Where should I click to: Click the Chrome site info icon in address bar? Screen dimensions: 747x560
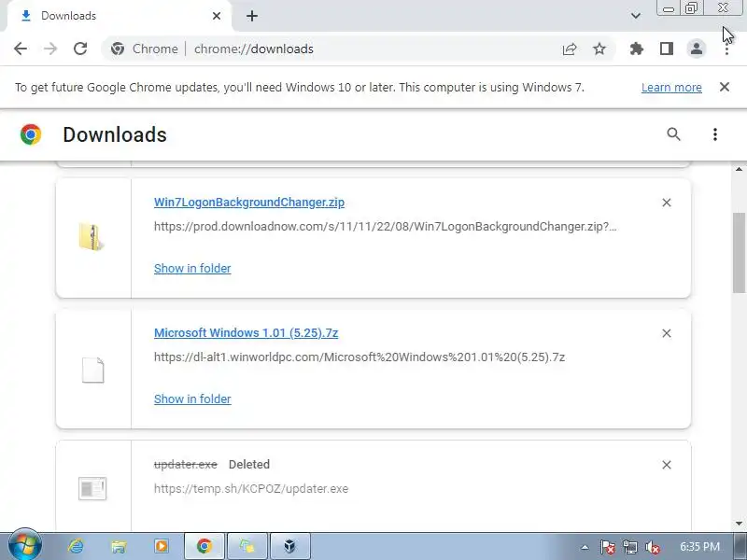tap(118, 49)
